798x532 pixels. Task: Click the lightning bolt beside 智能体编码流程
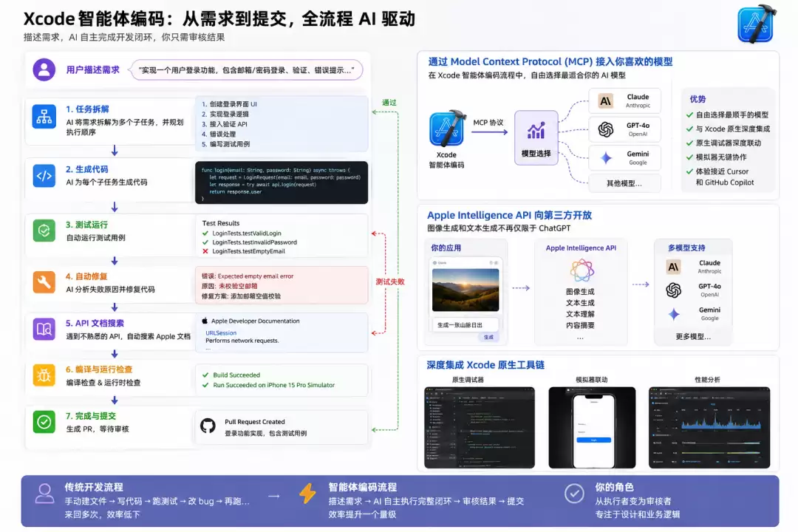coord(307,494)
